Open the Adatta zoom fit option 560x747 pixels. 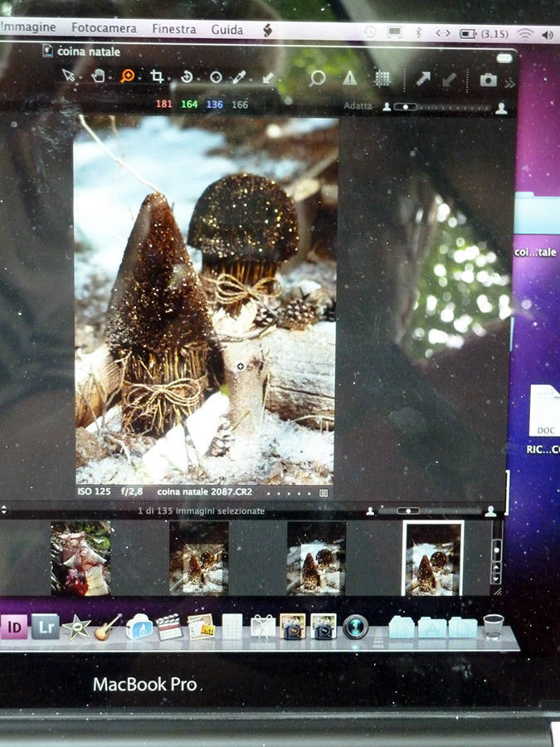point(358,106)
